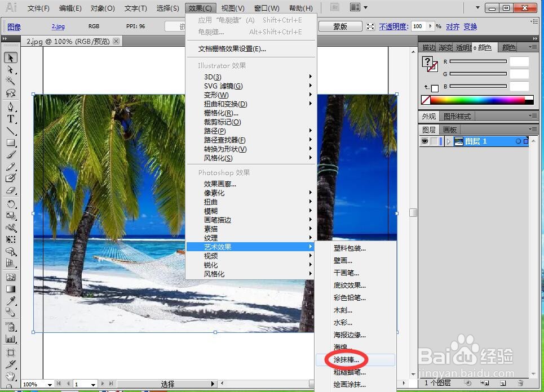Switch to the 画板 panel tab
The image size is (544, 392).
pos(449,130)
